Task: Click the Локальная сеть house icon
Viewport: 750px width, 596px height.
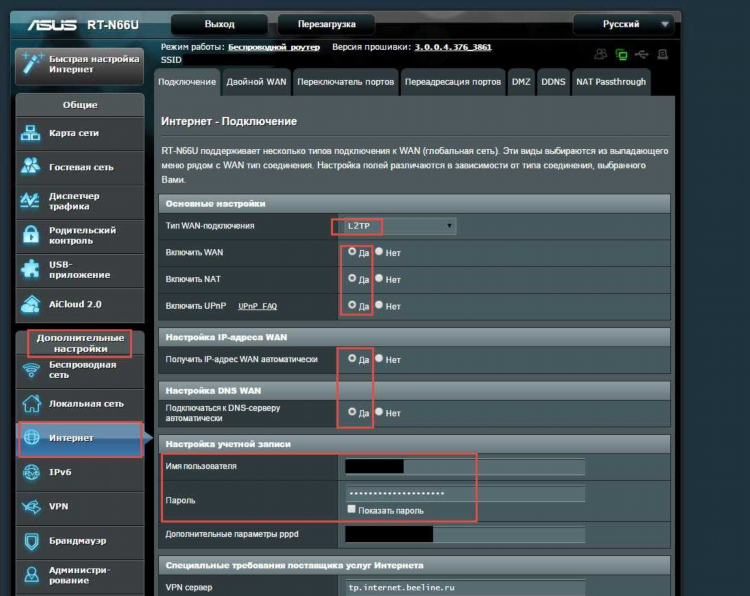Action: (32, 403)
